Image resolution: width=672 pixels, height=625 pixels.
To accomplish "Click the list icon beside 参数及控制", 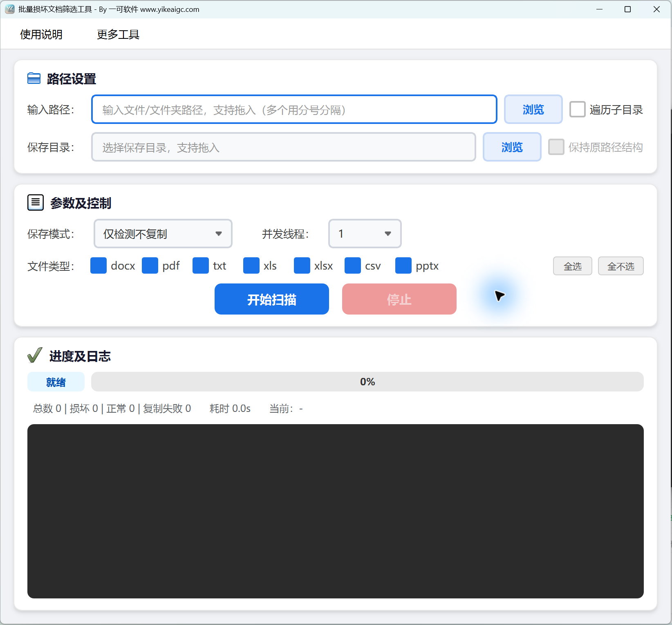I will click(36, 202).
